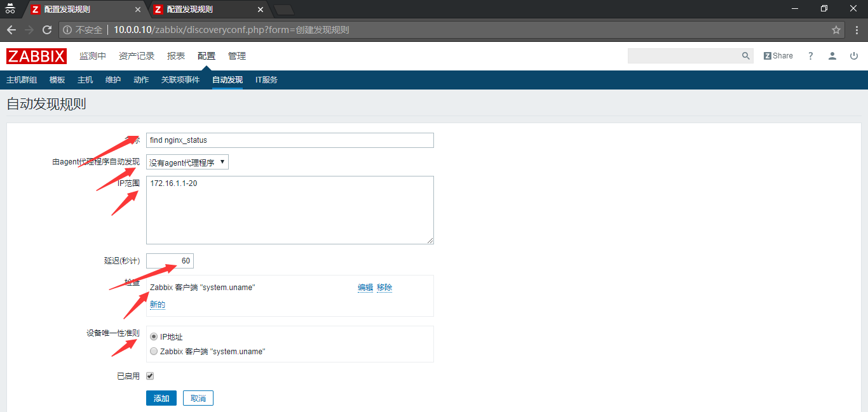Click the 自动发现规则 page heading
868x412 pixels.
click(x=46, y=104)
